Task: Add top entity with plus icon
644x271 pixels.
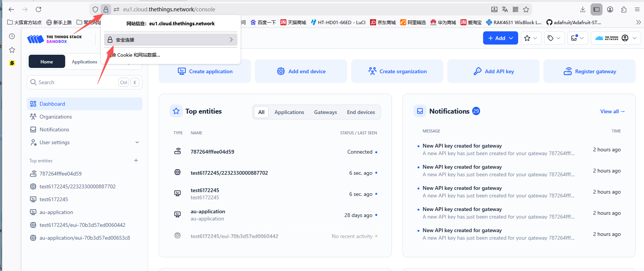Action: [x=136, y=161]
